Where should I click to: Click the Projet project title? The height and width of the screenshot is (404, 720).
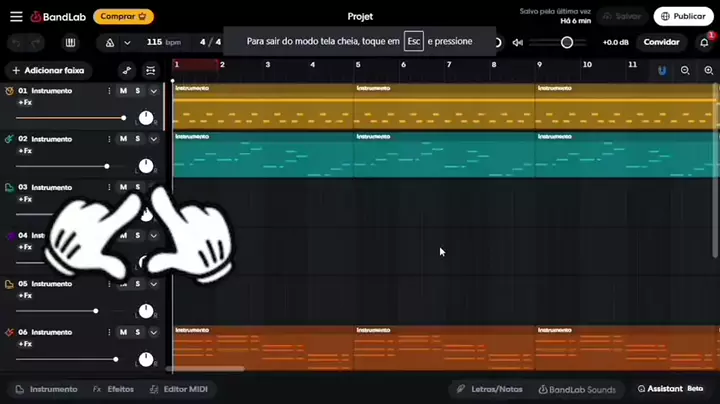coord(360,17)
